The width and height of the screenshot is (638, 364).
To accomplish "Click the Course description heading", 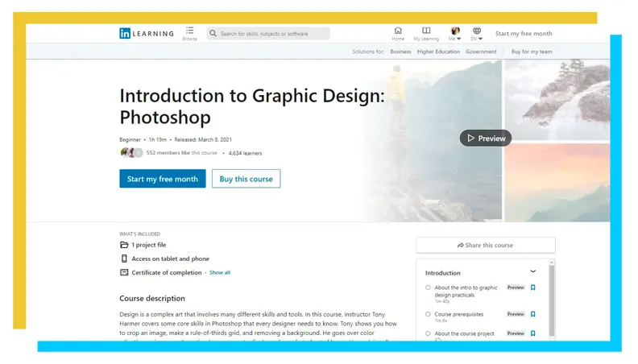I will click(152, 299).
